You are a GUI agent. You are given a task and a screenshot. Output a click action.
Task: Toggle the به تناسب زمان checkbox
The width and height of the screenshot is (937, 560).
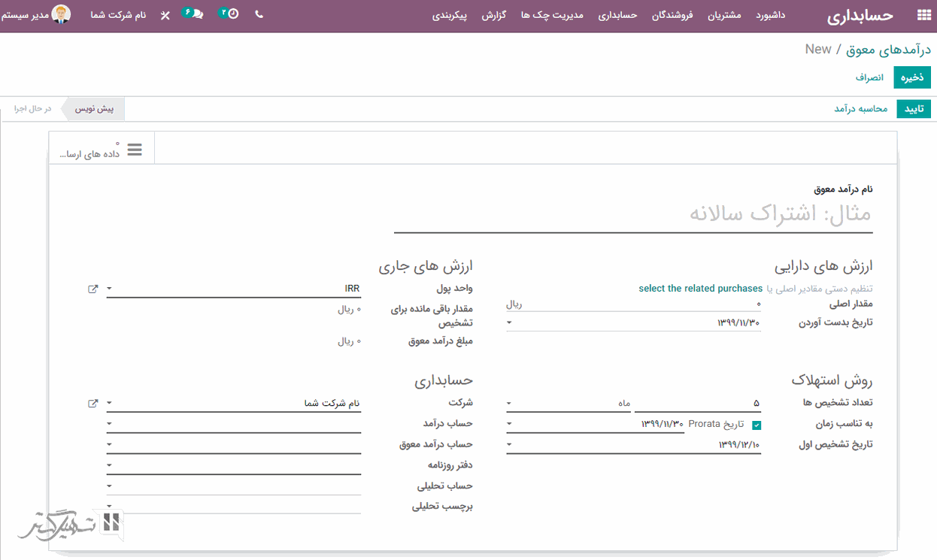[757, 425]
